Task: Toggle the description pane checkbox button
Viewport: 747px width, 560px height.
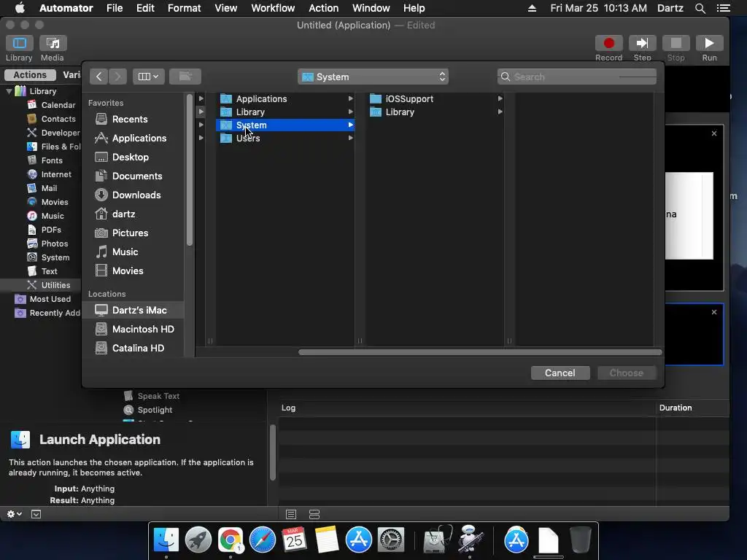Action: click(x=36, y=514)
